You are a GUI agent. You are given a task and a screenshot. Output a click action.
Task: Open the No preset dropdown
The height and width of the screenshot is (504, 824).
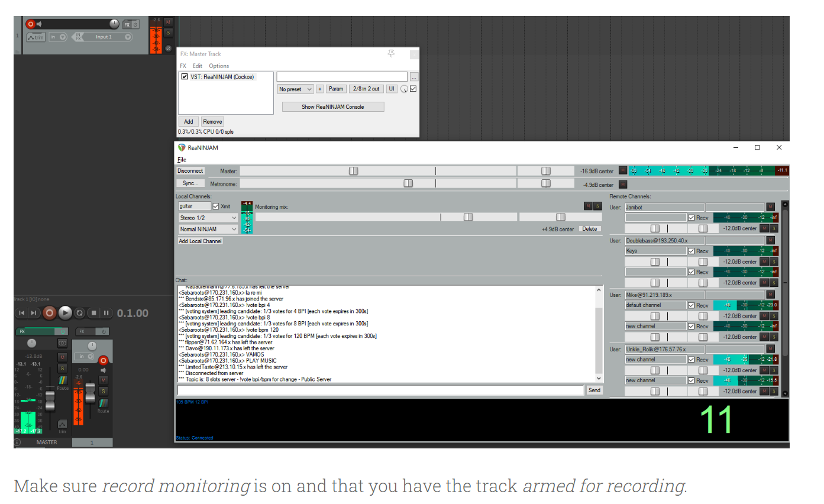[295, 89]
